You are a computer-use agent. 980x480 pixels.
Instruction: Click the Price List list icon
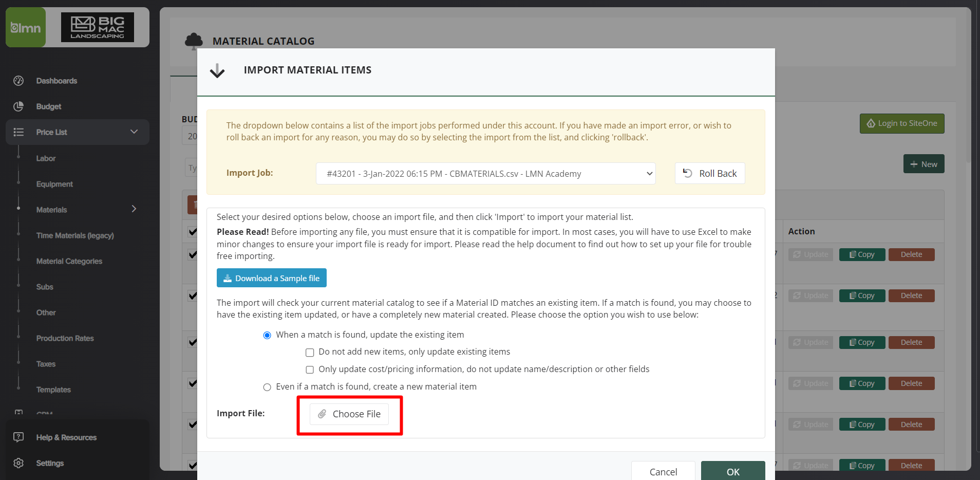(18, 132)
